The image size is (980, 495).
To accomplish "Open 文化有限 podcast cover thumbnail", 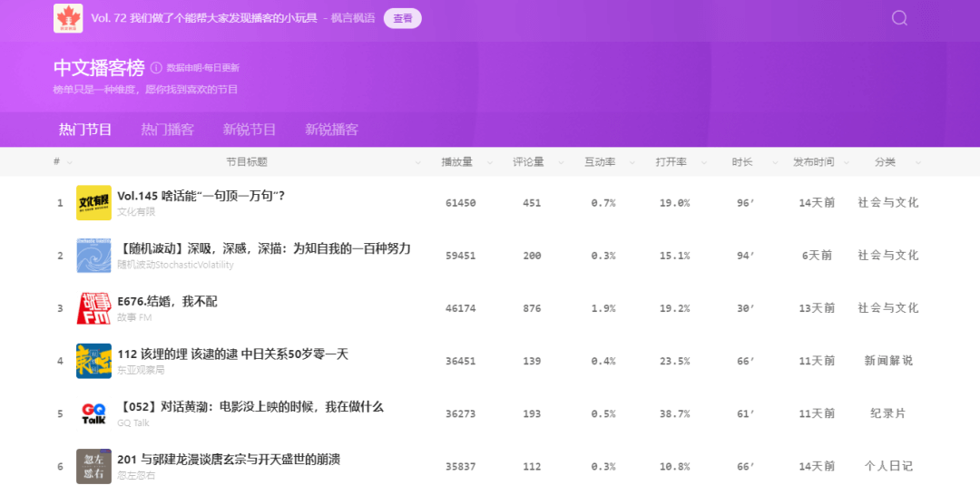I will coord(93,202).
